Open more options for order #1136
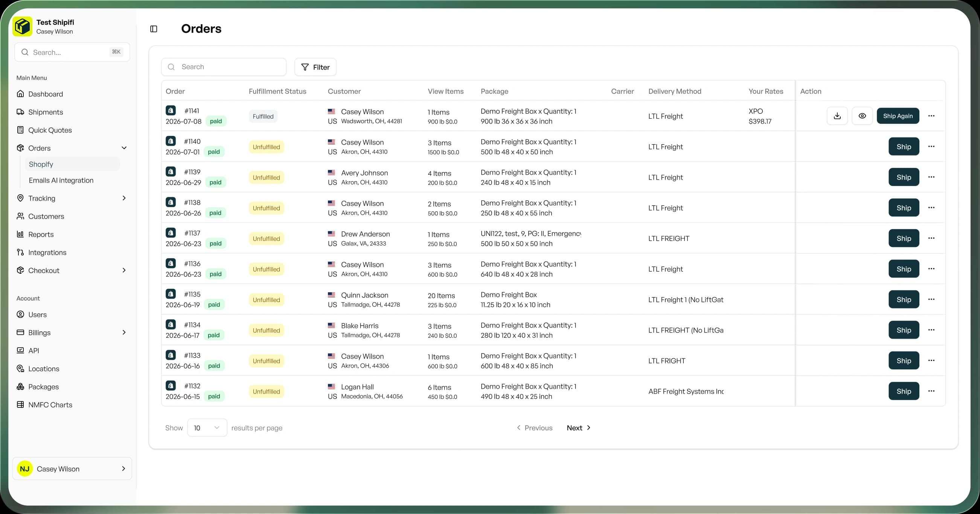 931,268
